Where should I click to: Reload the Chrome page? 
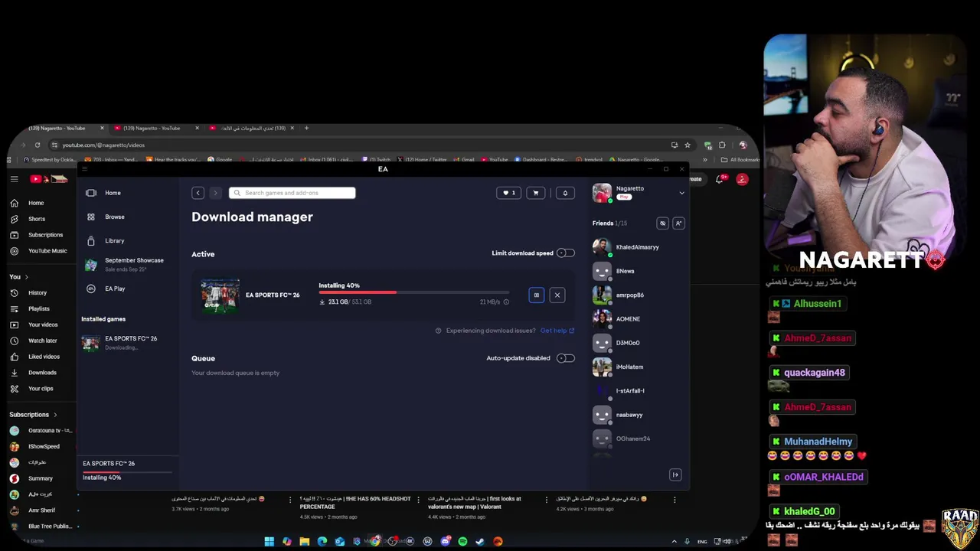pos(37,145)
